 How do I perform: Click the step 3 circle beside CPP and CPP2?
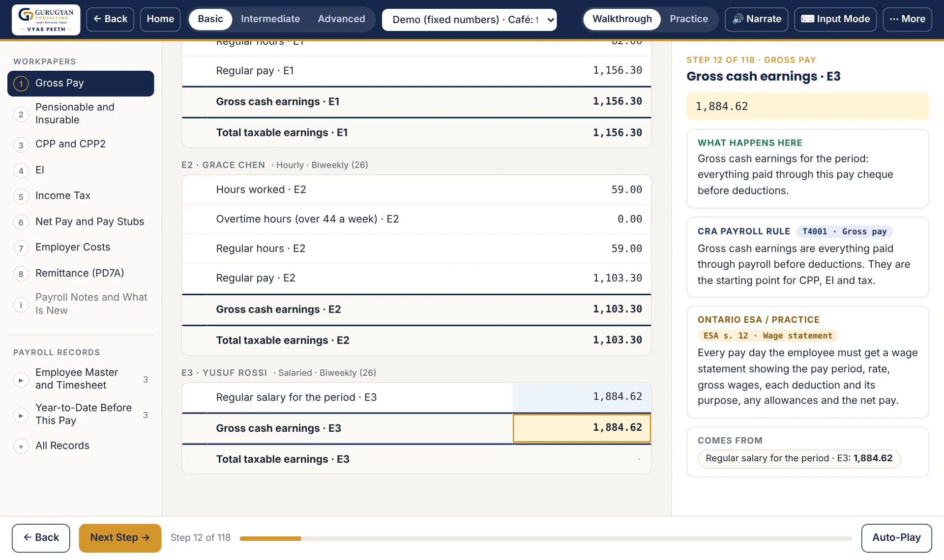[21, 145]
